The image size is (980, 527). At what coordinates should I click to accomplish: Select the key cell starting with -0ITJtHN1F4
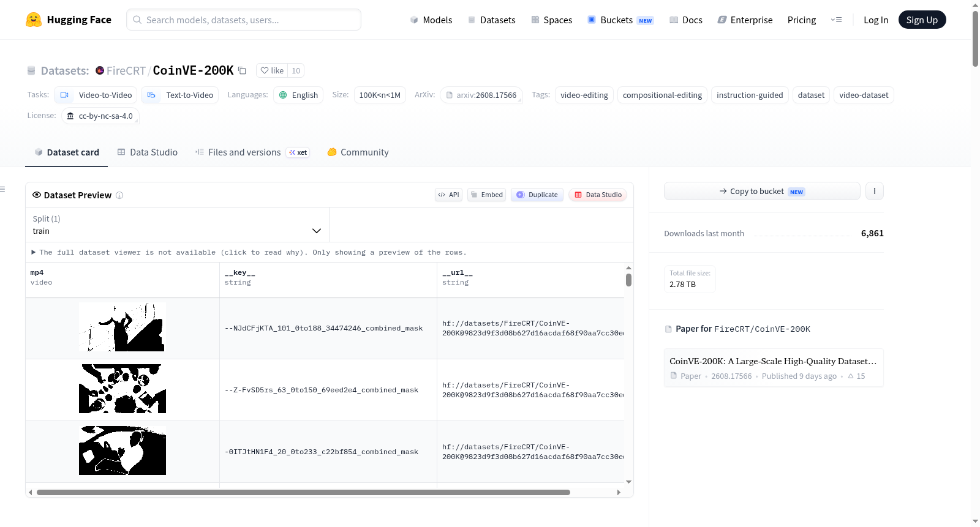point(328,452)
